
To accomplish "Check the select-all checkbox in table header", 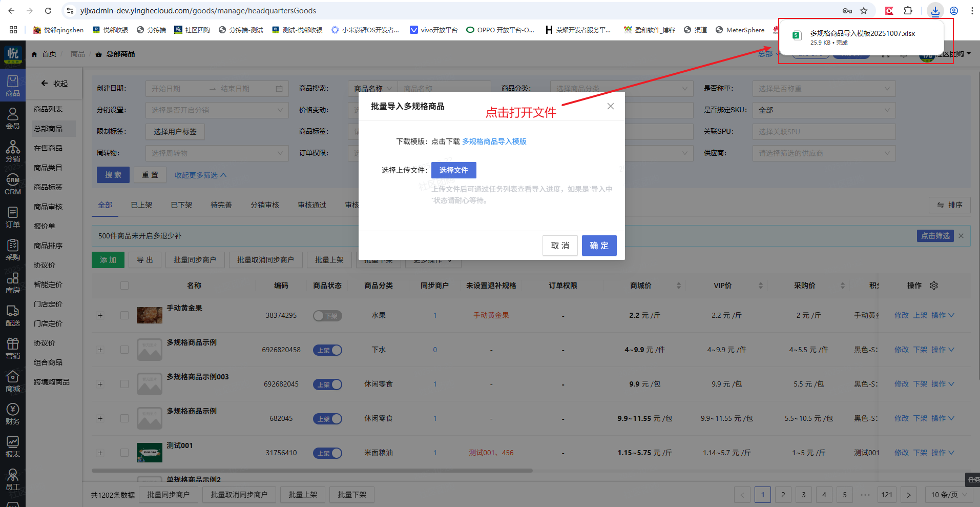I will [124, 286].
